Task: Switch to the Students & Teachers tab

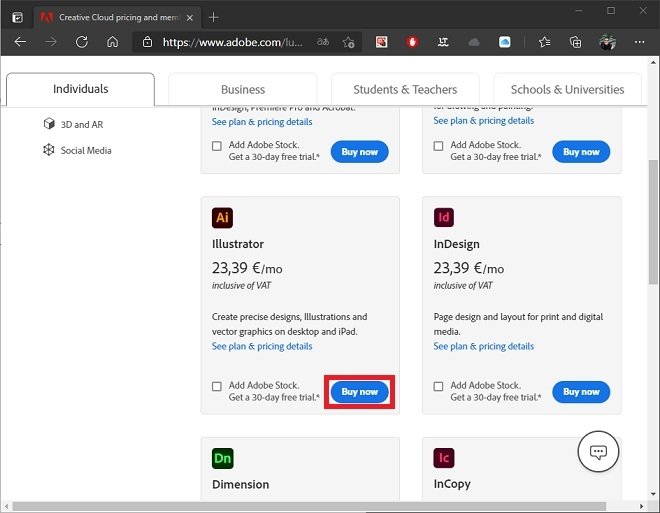Action: click(x=405, y=90)
